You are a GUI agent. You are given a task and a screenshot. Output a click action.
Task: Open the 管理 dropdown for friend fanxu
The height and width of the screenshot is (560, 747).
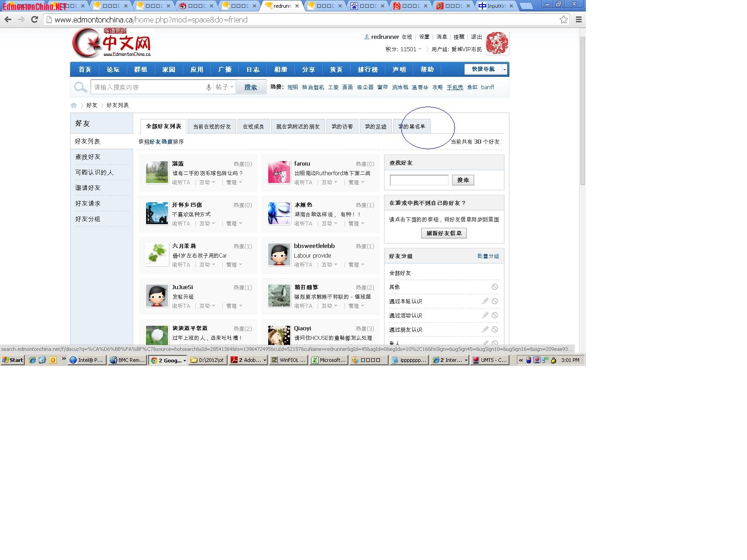coord(356,183)
